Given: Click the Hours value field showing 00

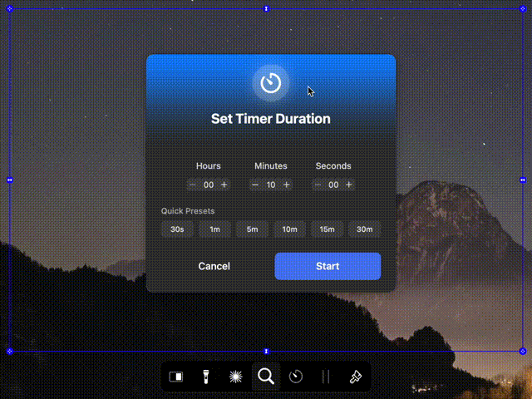Looking at the screenshot, I should pyautogui.click(x=209, y=185).
